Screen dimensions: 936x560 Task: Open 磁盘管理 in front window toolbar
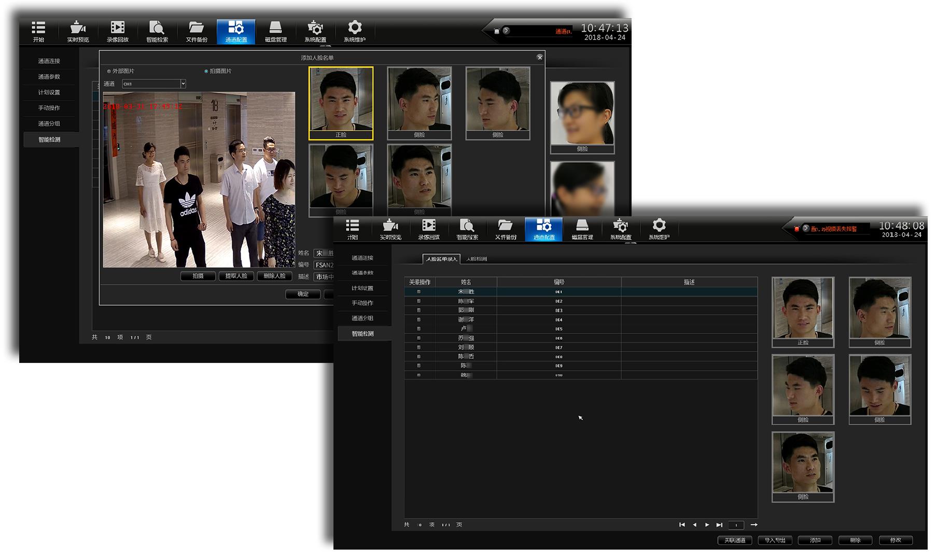pos(582,229)
